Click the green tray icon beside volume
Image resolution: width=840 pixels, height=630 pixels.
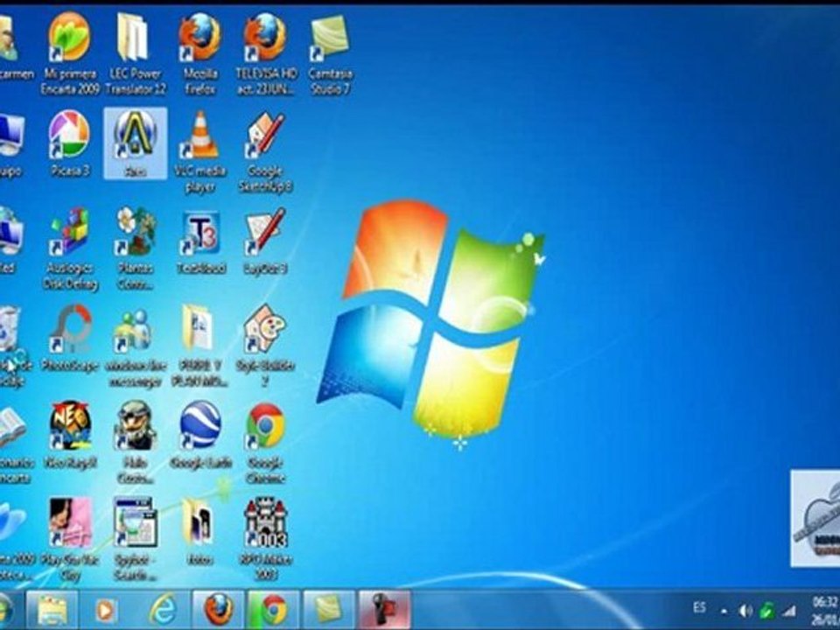coord(766,610)
